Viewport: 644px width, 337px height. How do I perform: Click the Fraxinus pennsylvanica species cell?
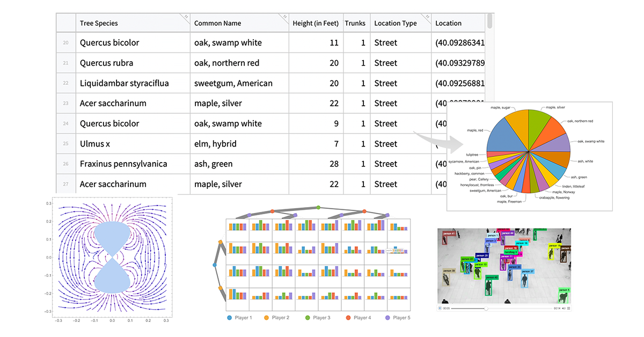coord(123,164)
